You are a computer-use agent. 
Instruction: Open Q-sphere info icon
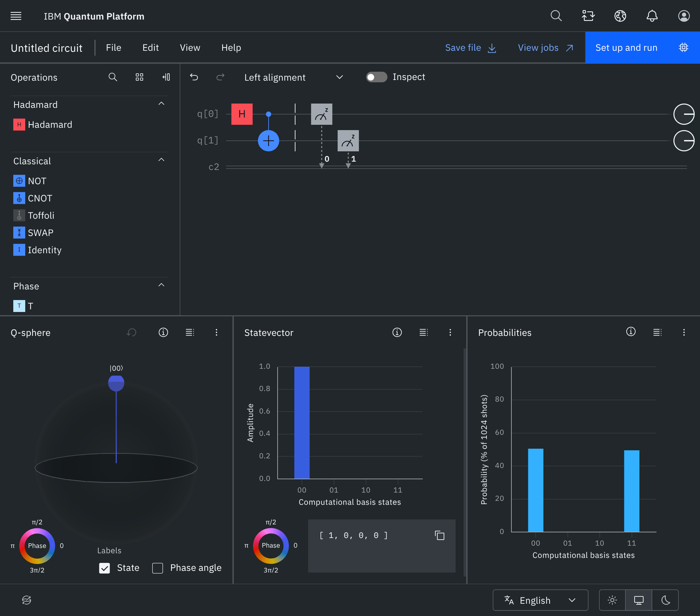pos(163,332)
